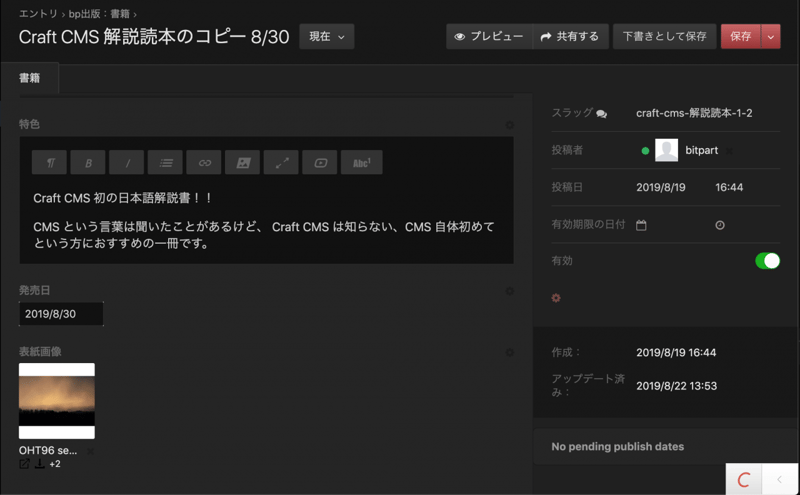Click the プレビュー preview button
Screen dimensions: 800x495
point(489,36)
